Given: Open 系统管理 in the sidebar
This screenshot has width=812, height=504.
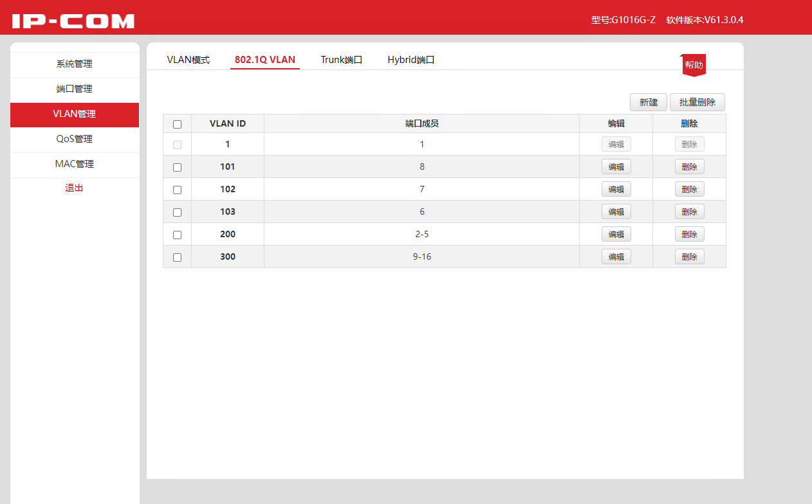Looking at the screenshot, I should pos(75,64).
